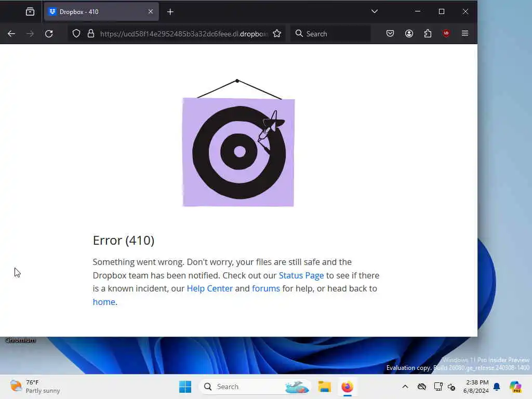Reload the current page
Viewport: 532px width, 399px height.
pyautogui.click(x=49, y=34)
